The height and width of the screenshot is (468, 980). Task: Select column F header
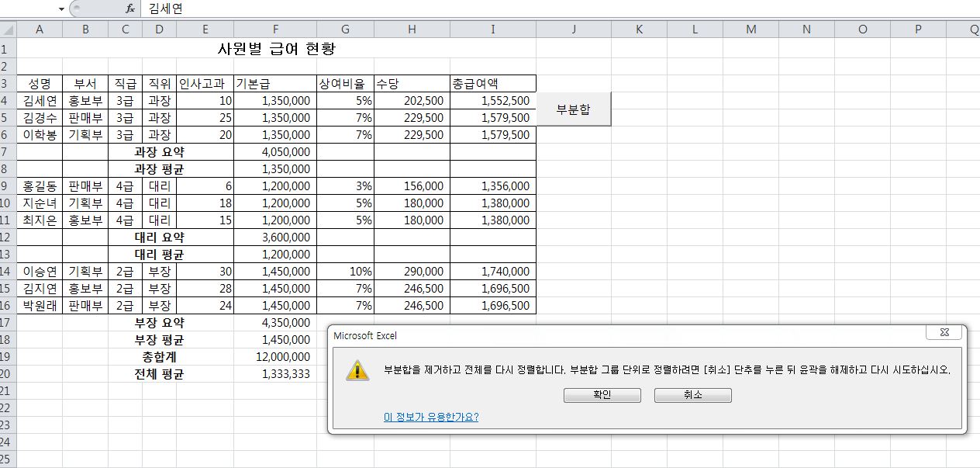(274, 29)
